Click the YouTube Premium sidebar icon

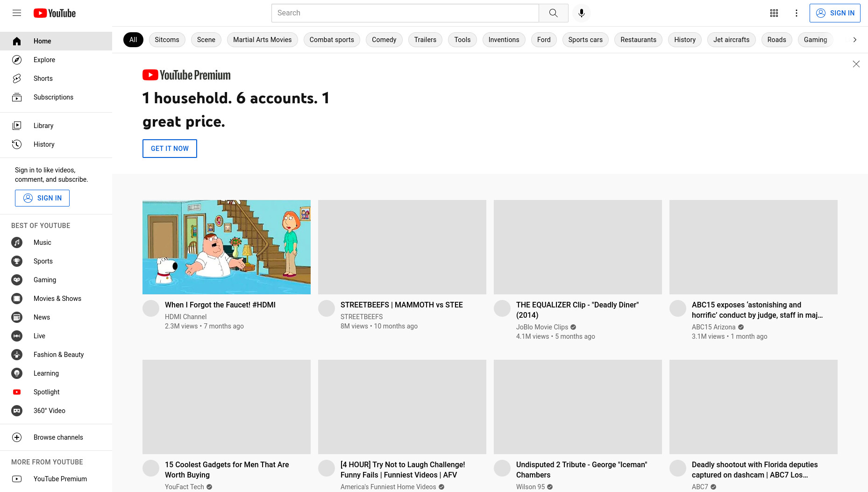click(x=17, y=479)
